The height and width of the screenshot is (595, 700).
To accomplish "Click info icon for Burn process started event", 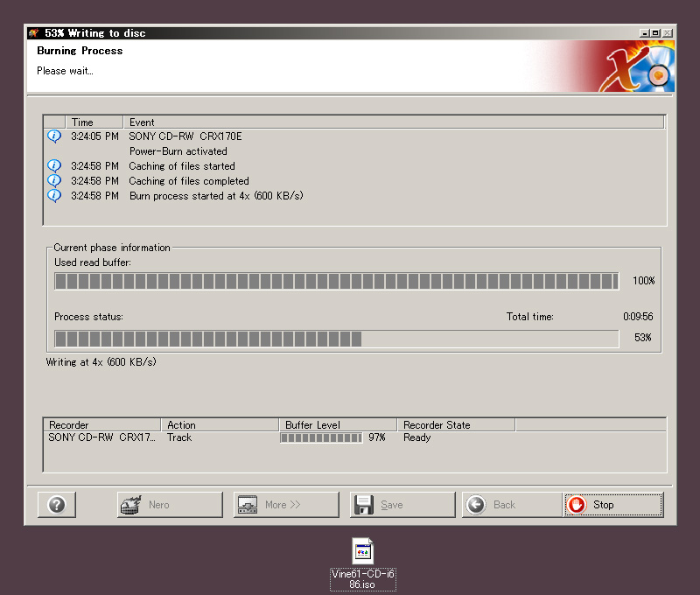I will point(54,196).
